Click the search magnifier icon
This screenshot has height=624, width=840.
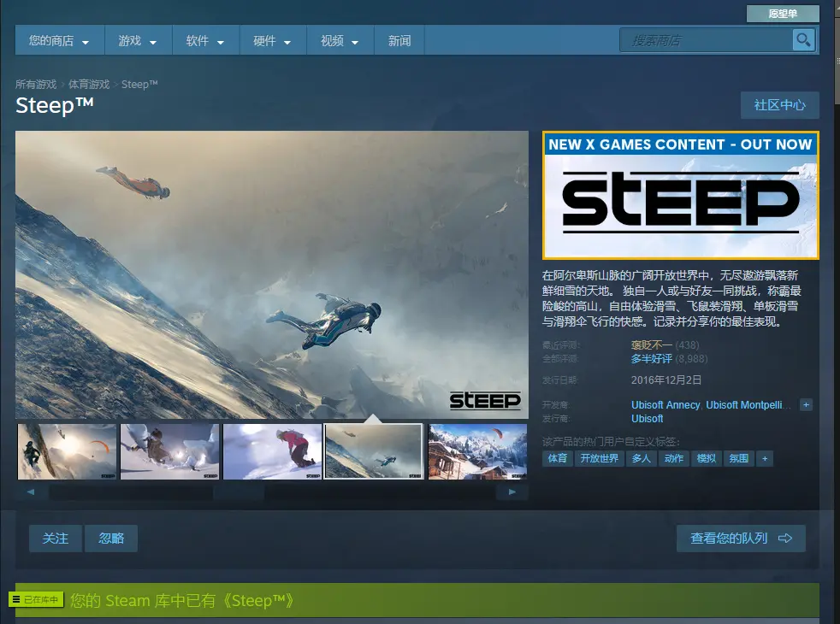pyautogui.click(x=803, y=40)
